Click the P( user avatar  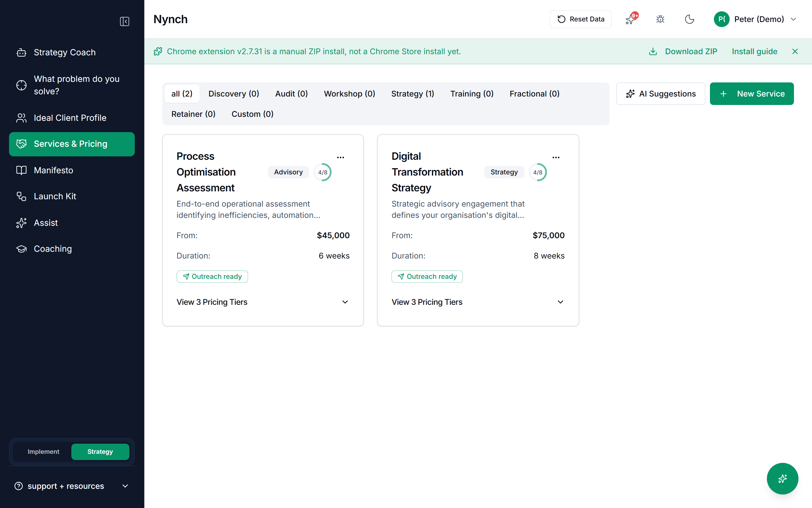point(721,19)
